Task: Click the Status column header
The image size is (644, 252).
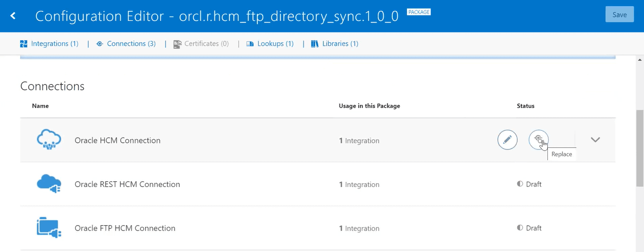Action: click(526, 106)
